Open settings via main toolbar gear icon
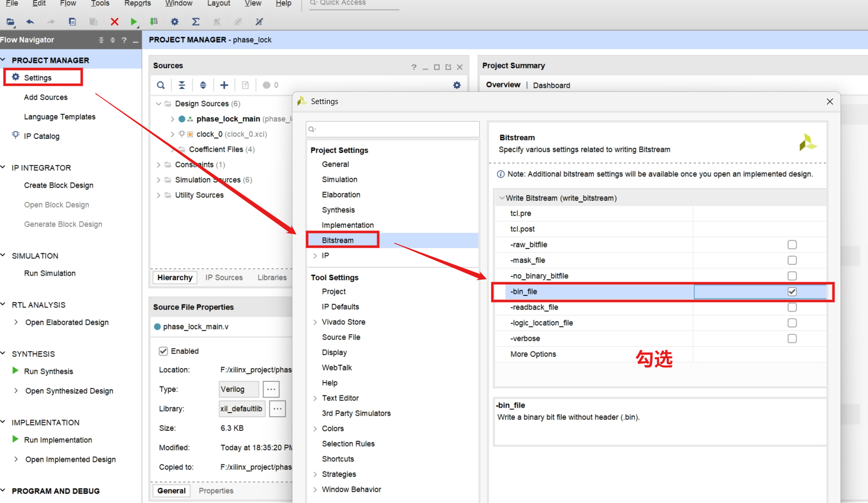 (x=175, y=22)
